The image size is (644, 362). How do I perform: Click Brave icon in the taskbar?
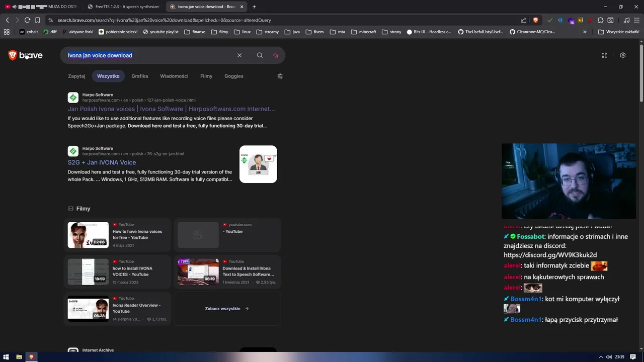coord(31,357)
